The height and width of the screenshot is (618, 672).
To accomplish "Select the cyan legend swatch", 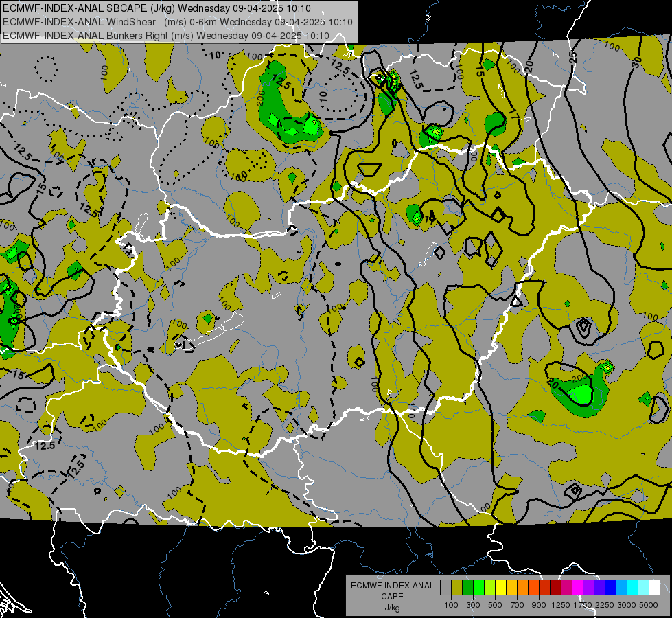I will pos(633,588).
